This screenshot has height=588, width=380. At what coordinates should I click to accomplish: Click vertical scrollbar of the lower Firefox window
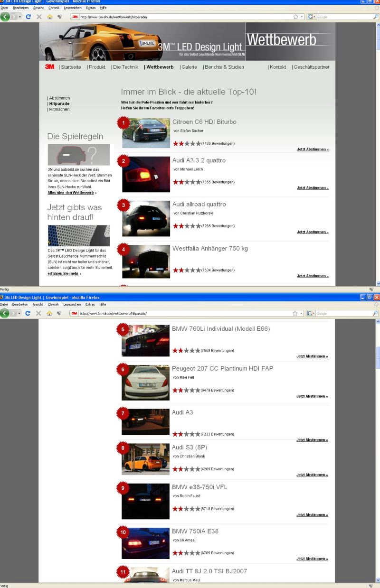pyautogui.click(x=378, y=450)
